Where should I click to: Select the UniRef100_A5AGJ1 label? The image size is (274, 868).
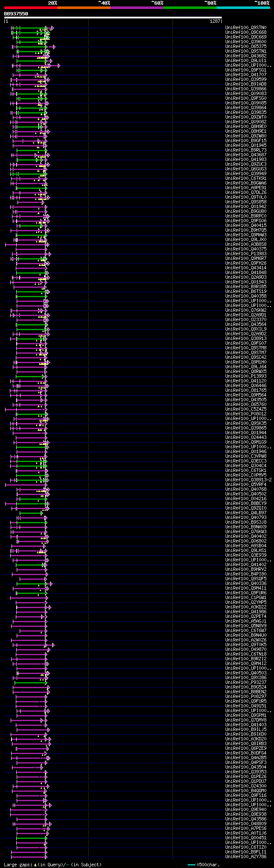pyautogui.click(x=246, y=621)
